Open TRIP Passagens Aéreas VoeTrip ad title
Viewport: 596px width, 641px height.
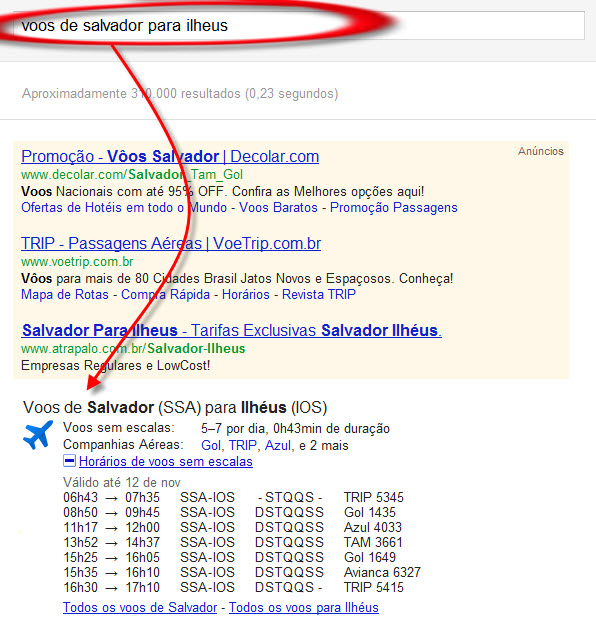171,244
